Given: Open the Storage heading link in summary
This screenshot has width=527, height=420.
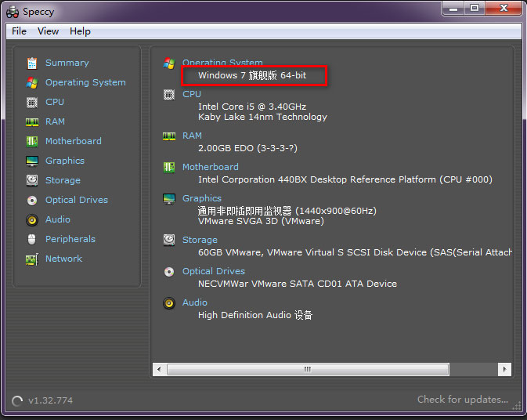Looking at the screenshot, I should (x=200, y=240).
